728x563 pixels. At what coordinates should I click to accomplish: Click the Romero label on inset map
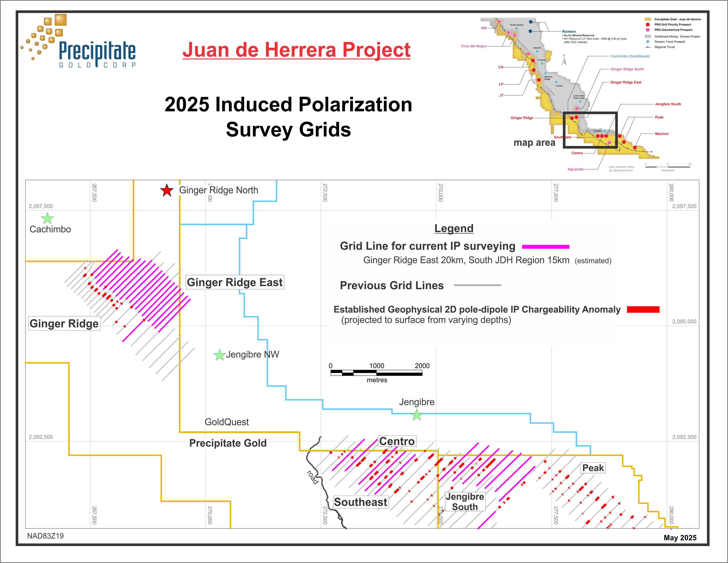coord(569,32)
